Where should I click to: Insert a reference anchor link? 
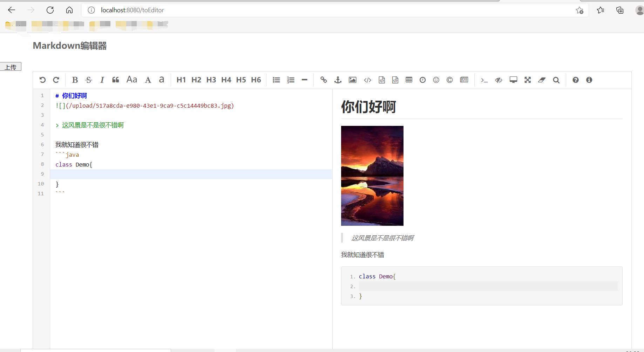[338, 80]
